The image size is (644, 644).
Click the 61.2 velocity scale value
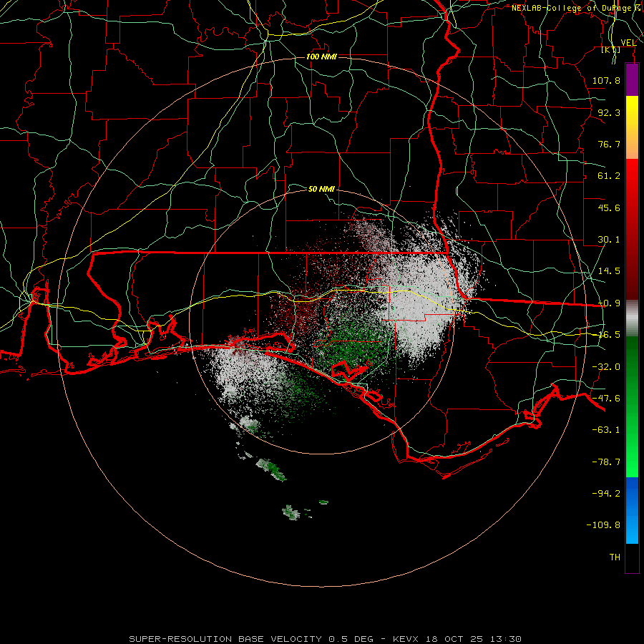pos(609,176)
